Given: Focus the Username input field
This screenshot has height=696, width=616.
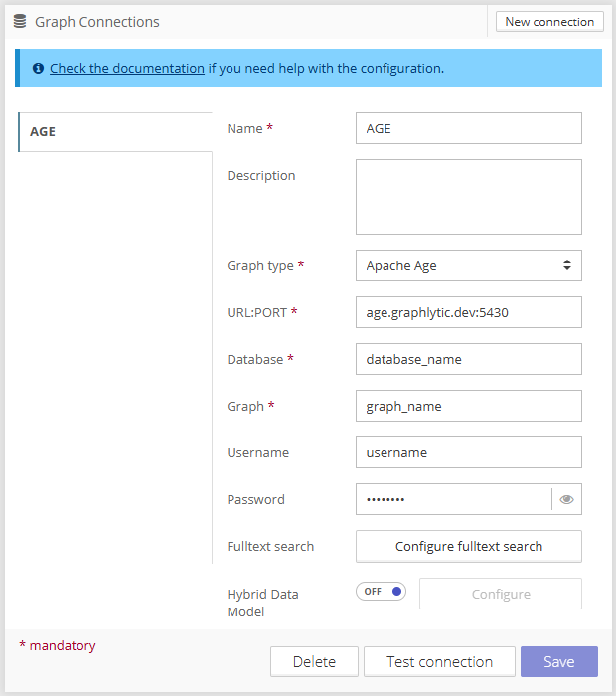Looking at the screenshot, I should tap(468, 452).
